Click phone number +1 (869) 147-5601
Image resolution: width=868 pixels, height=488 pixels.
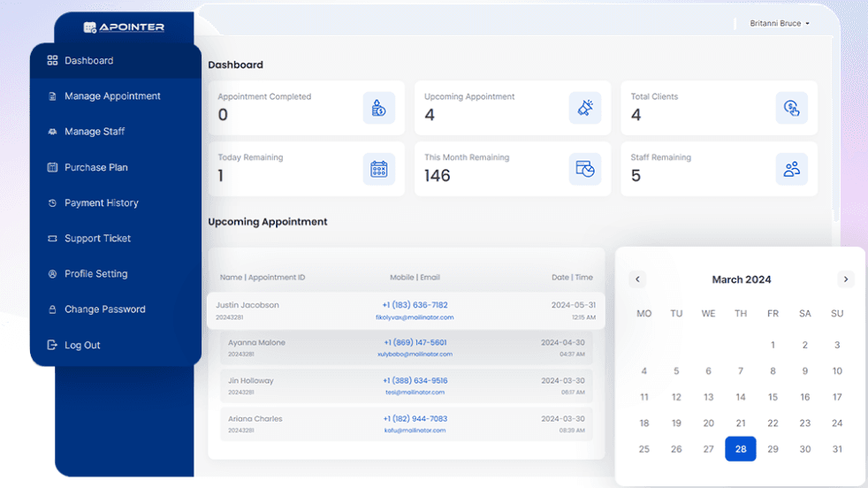pyautogui.click(x=415, y=343)
